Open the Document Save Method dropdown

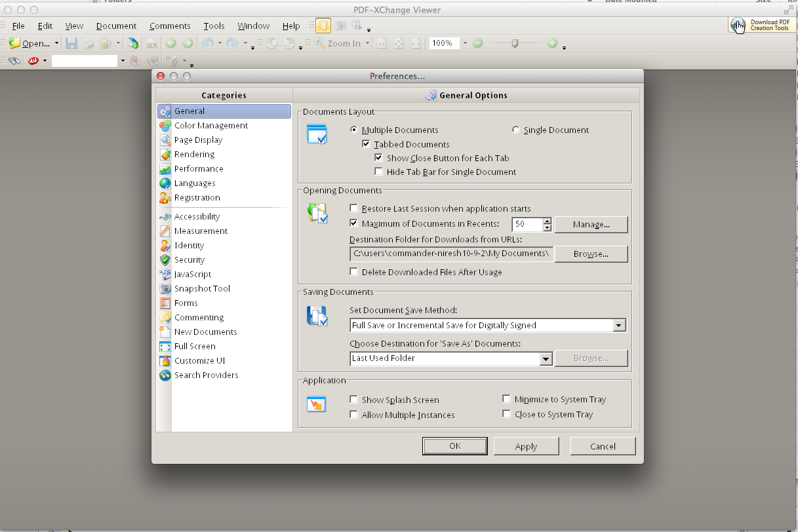(620, 325)
